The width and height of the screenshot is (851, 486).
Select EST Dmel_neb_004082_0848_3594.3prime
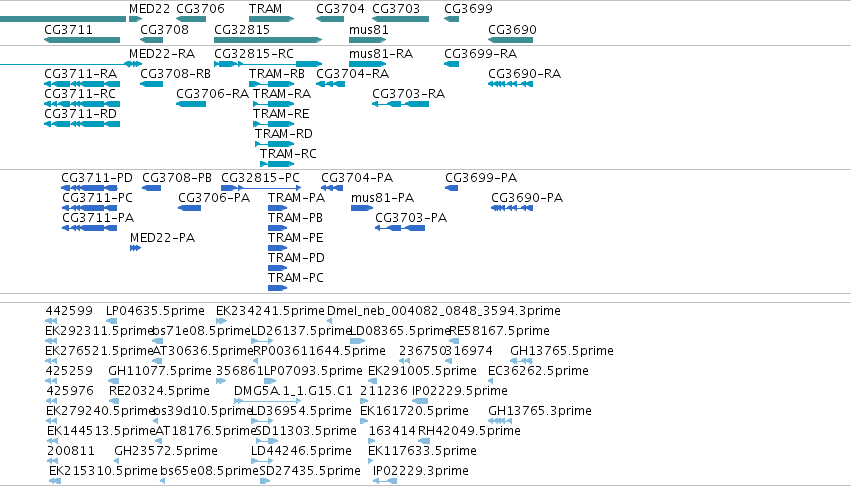444,311
